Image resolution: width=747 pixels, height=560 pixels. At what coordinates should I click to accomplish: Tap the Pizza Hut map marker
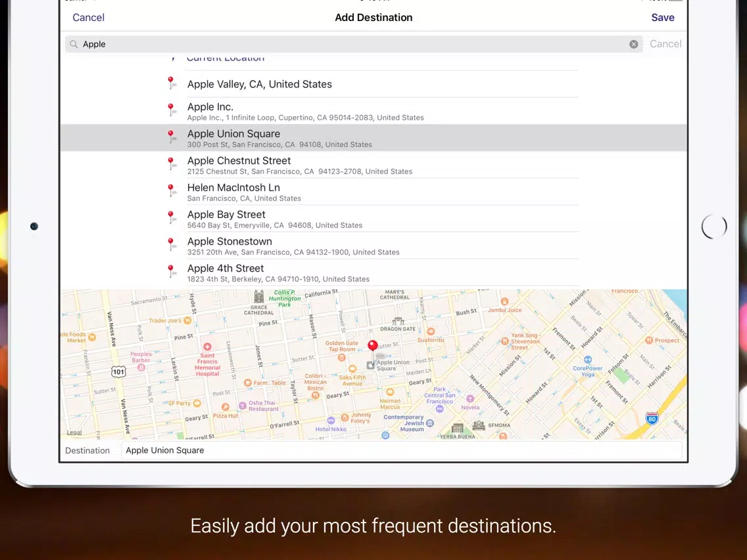click(226, 407)
